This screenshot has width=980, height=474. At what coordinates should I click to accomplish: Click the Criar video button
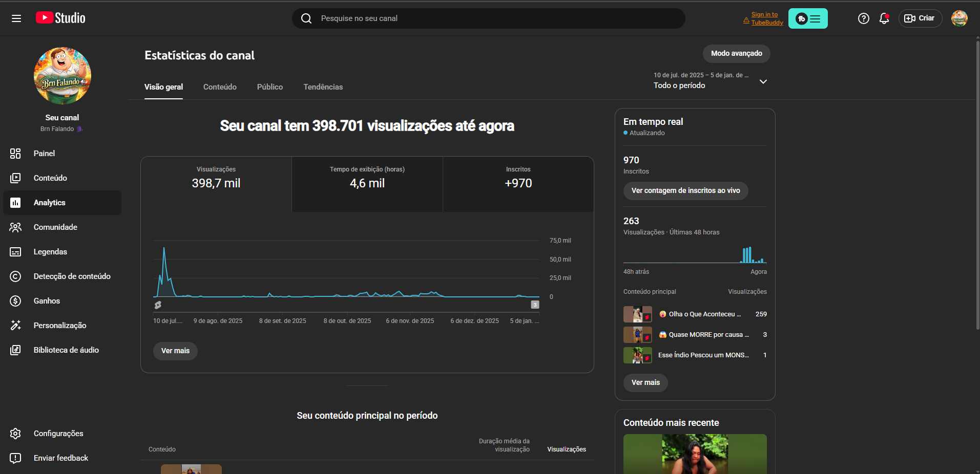click(x=920, y=18)
